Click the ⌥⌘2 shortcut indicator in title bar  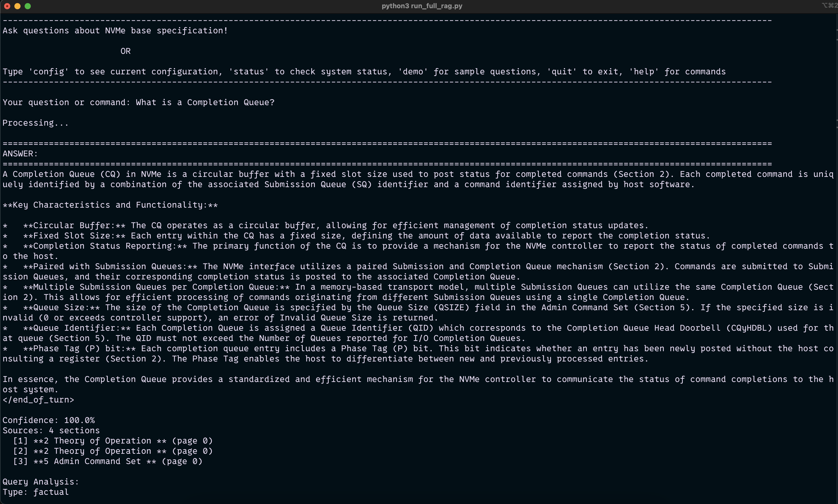pos(829,5)
